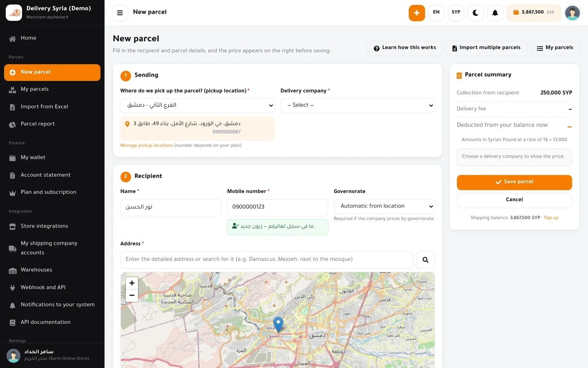Switch currency with the SYP button
The width and height of the screenshot is (588, 368).
[456, 13]
